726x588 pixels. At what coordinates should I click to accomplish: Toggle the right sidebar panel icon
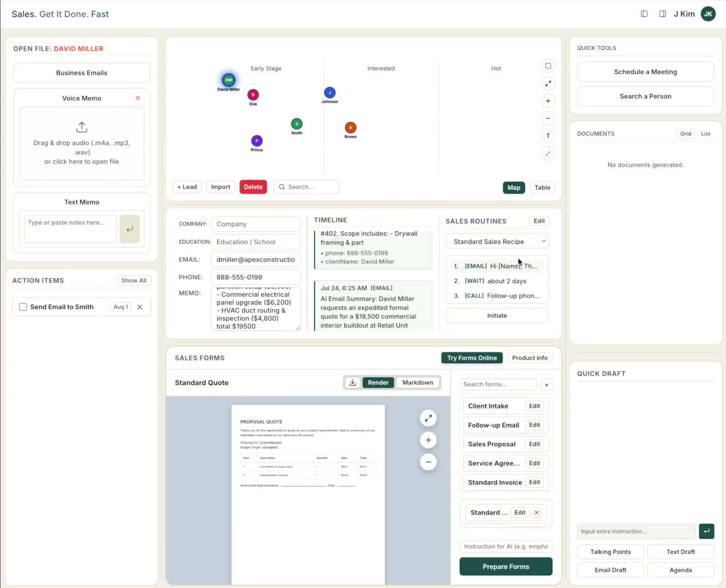pyautogui.click(x=662, y=14)
